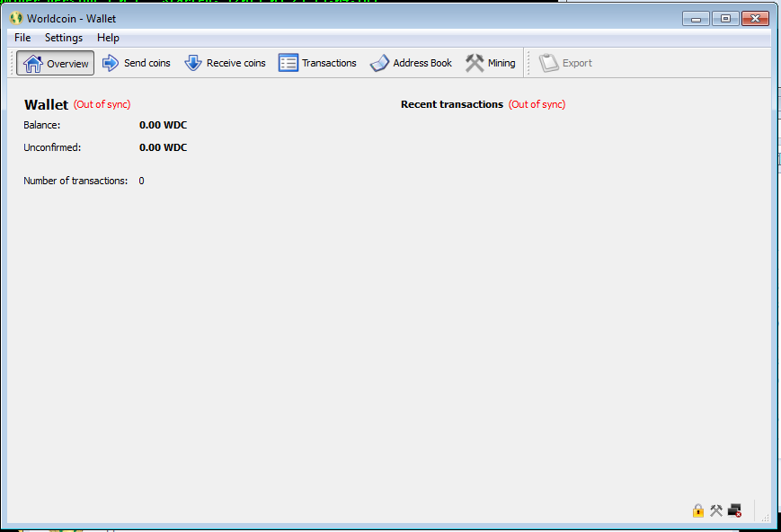Click the Number of transactions: label

click(75, 181)
